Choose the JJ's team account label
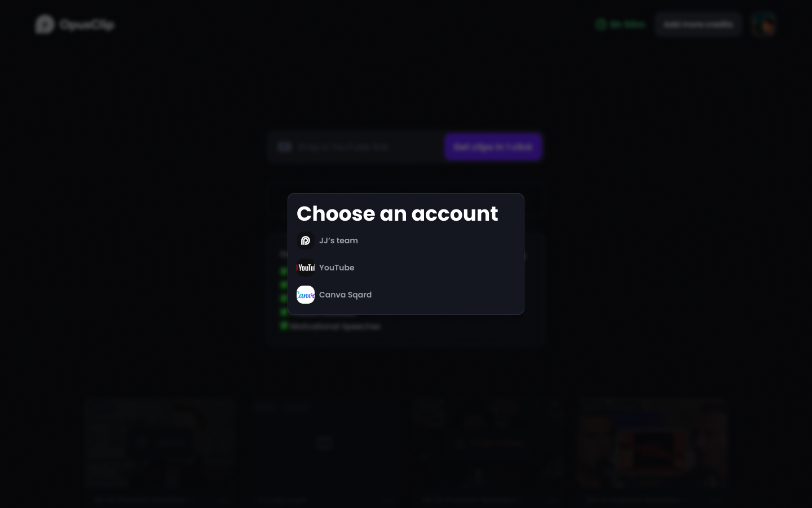 point(338,240)
